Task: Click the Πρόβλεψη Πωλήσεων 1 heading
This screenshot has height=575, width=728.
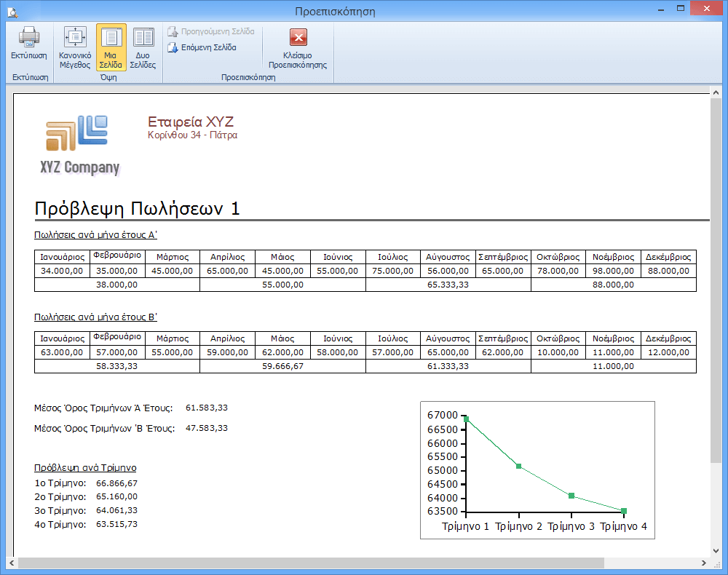Action: [137, 209]
